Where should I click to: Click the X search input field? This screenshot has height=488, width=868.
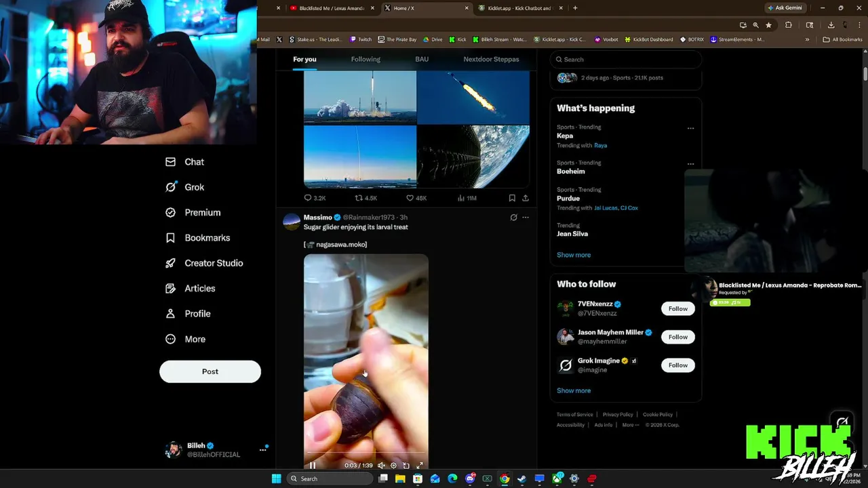pyautogui.click(x=625, y=59)
